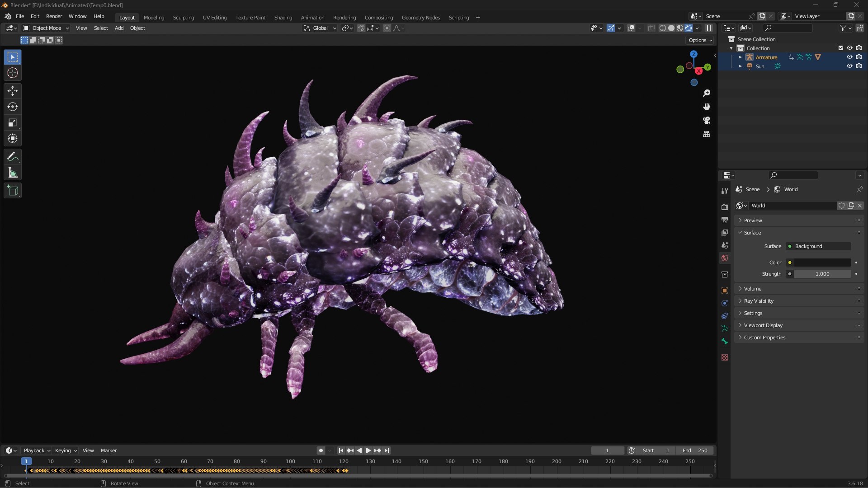Screen dimensions: 868x488
Task: Open Render properties tab icon
Action: pyautogui.click(x=725, y=207)
